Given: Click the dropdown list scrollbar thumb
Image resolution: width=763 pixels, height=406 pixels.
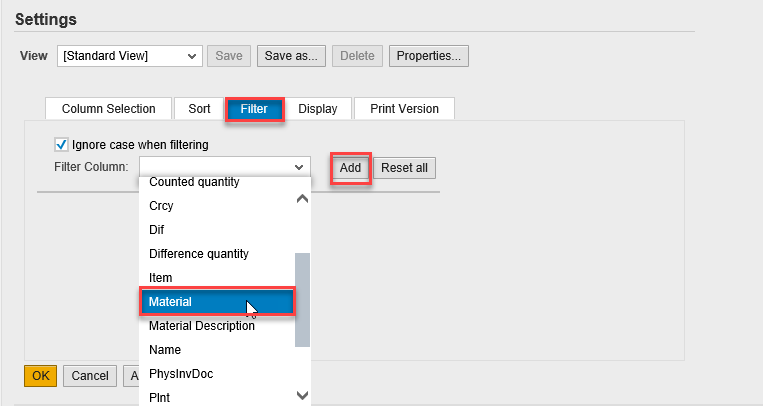Looking at the screenshot, I should (302, 300).
